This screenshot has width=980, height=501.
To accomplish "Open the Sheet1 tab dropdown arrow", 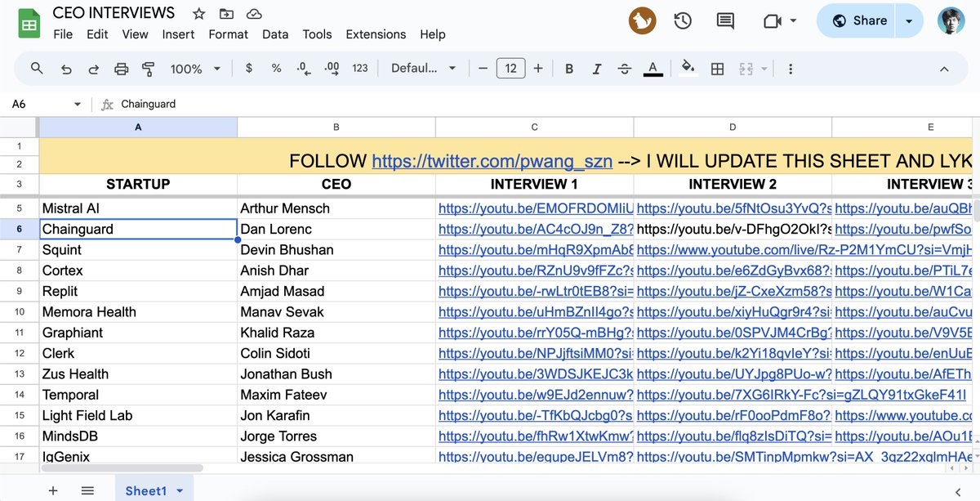I will point(180,490).
